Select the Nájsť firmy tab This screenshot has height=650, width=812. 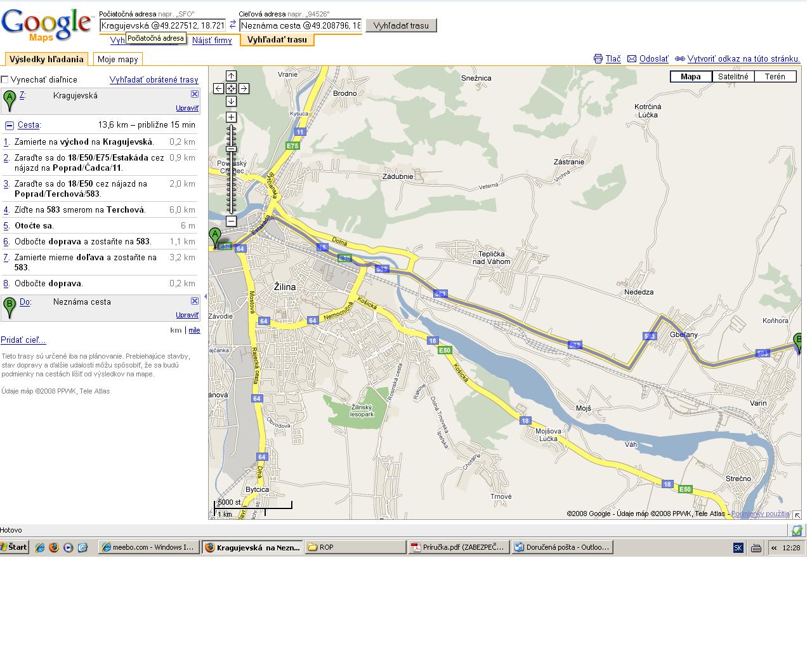click(x=212, y=41)
